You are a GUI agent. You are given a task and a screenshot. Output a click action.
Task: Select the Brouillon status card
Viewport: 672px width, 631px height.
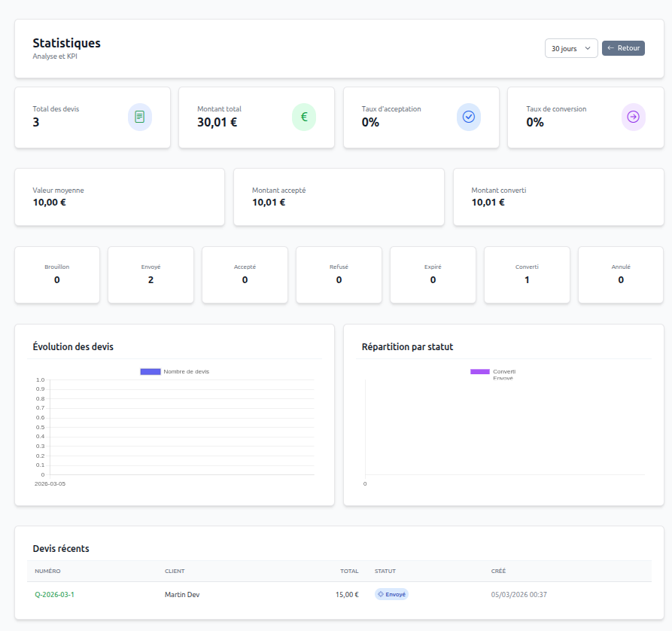(57, 275)
